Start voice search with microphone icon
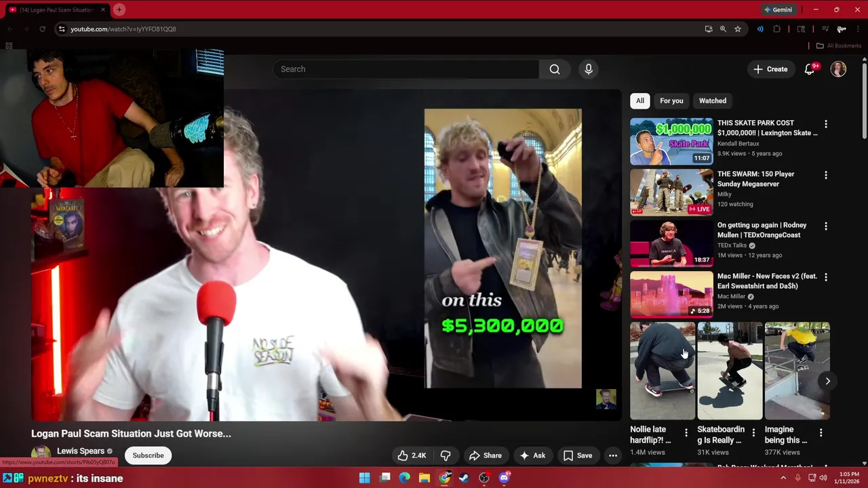 pyautogui.click(x=588, y=69)
